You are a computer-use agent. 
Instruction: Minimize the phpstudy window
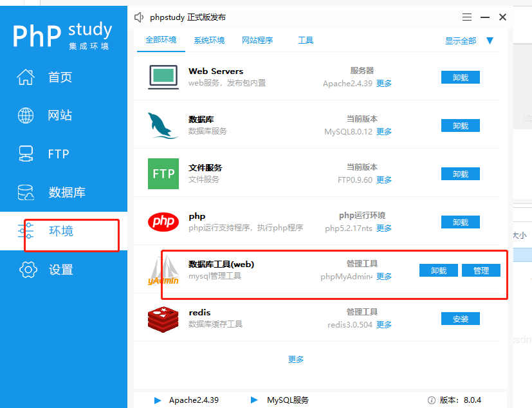pyautogui.click(x=485, y=17)
